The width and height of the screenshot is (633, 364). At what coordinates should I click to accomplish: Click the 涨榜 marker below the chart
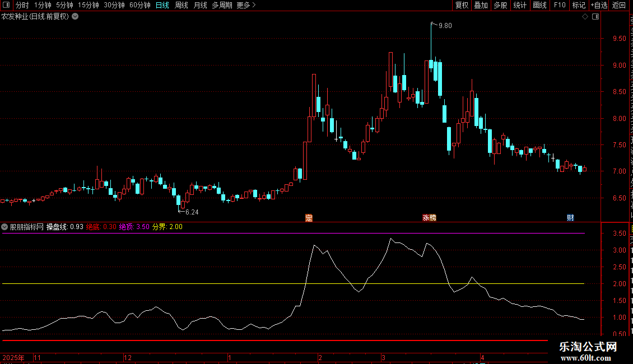(x=429, y=218)
